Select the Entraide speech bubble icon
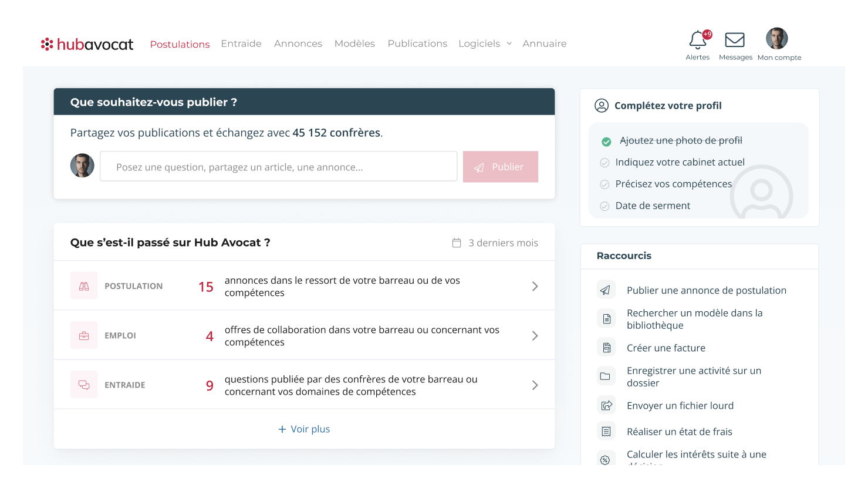Screen dimensions: 868x488 coord(84,383)
